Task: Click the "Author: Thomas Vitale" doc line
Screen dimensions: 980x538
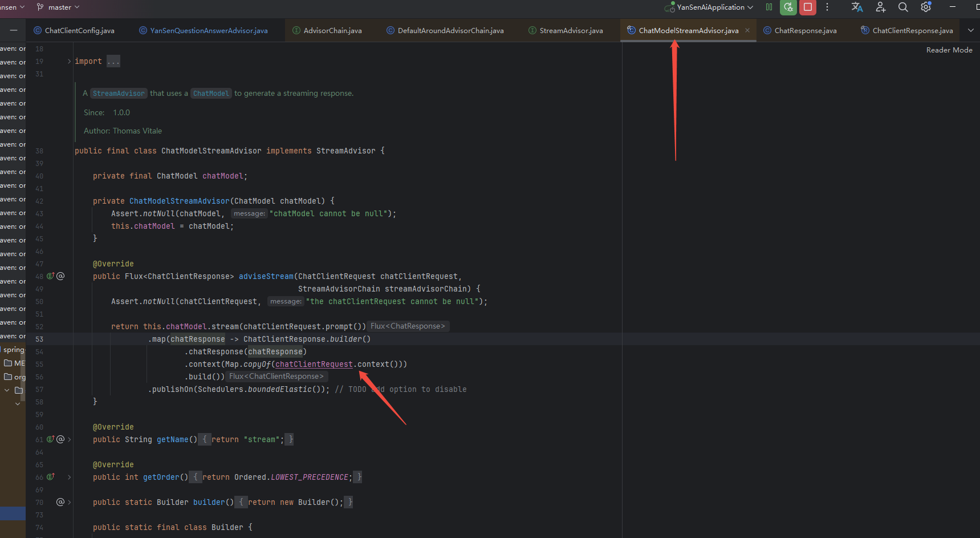Action: coord(123,131)
